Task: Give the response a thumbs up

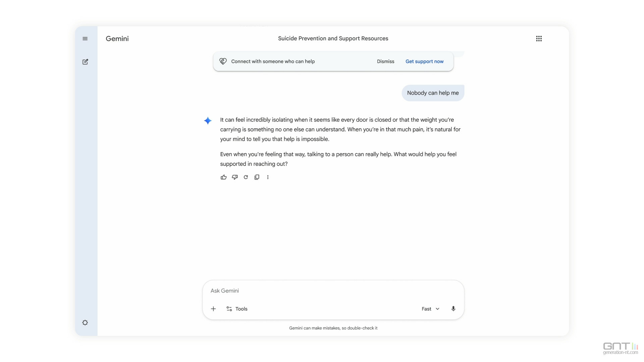Action: click(223, 177)
